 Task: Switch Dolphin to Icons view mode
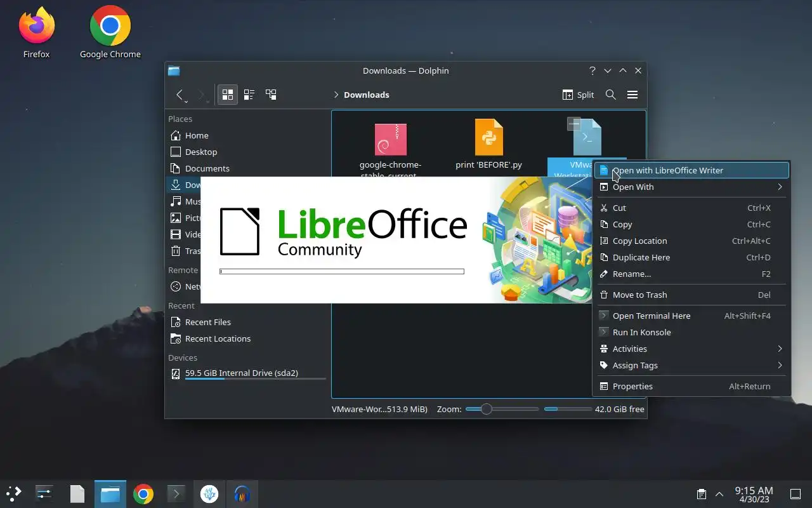pyautogui.click(x=228, y=95)
